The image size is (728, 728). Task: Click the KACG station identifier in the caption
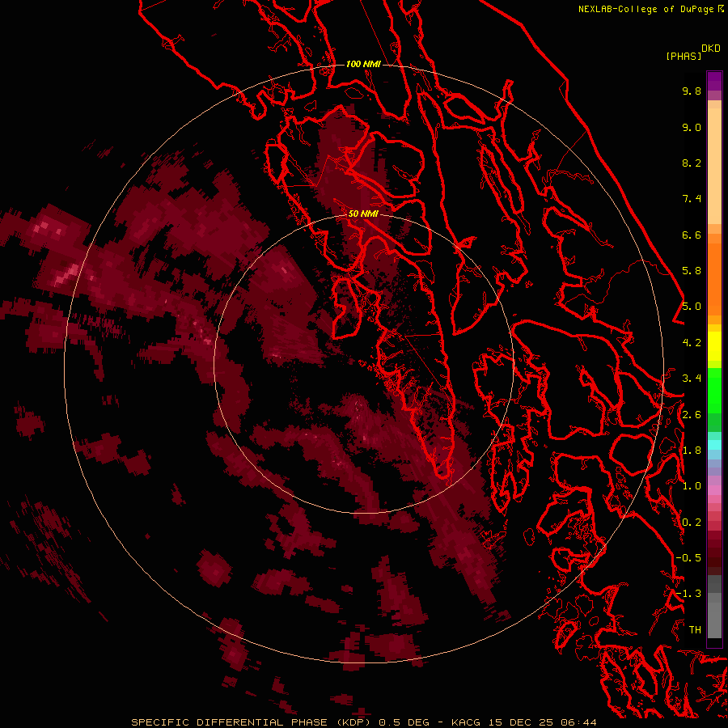pyautogui.click(x=466, y=722)
